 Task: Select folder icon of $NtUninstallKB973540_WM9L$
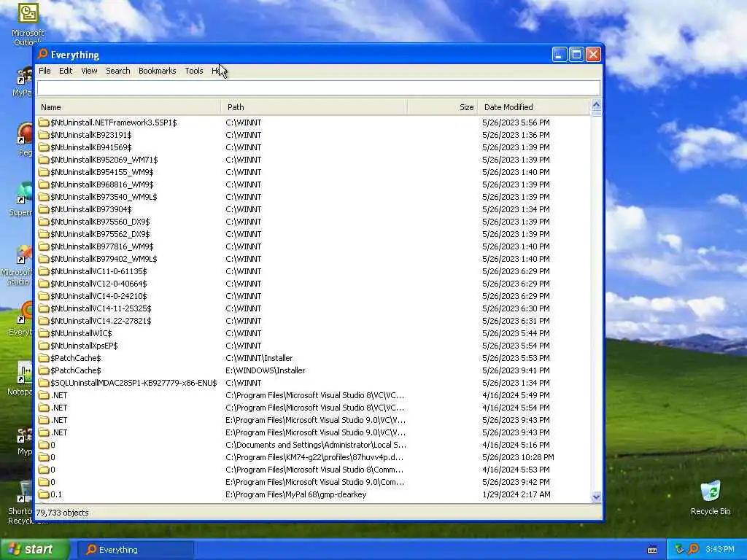pos(44,197)
